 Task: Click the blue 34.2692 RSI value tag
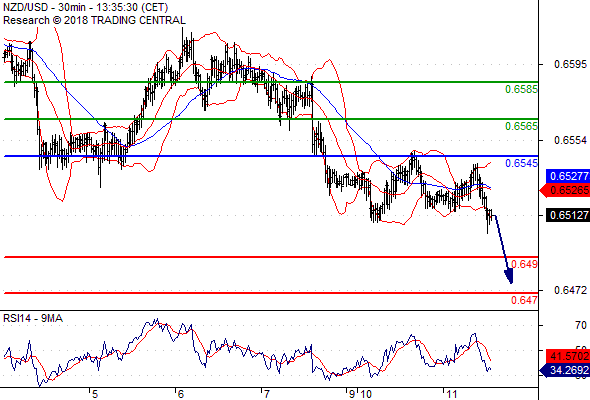[x=565, y=370]
